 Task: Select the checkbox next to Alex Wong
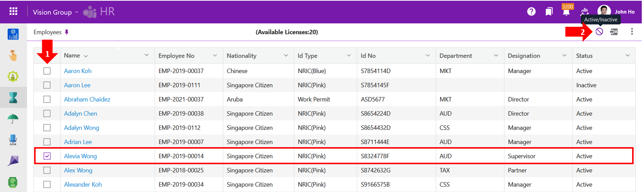47,170
